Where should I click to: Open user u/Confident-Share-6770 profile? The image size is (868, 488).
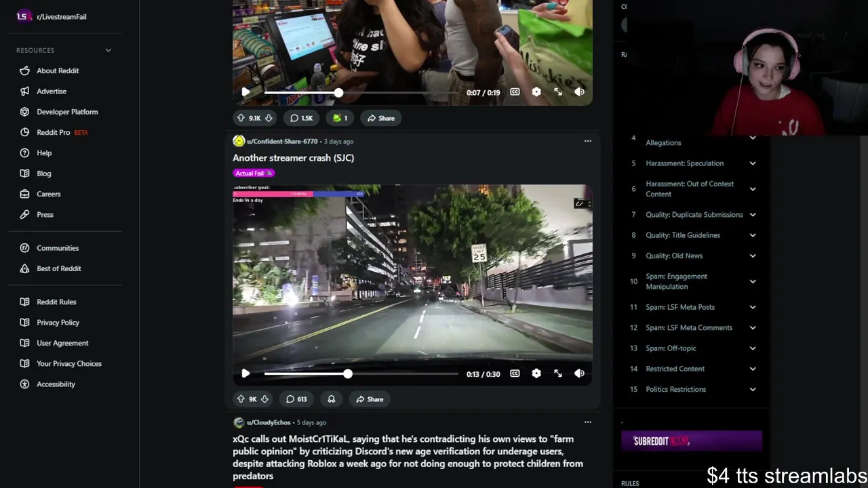pos(282,141)
